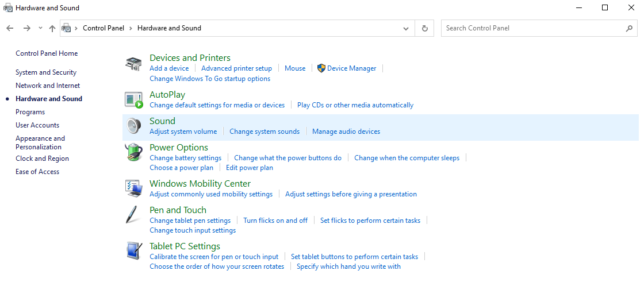Click Turn flicks on and off
Screen dimensions: 644x282
275,221
